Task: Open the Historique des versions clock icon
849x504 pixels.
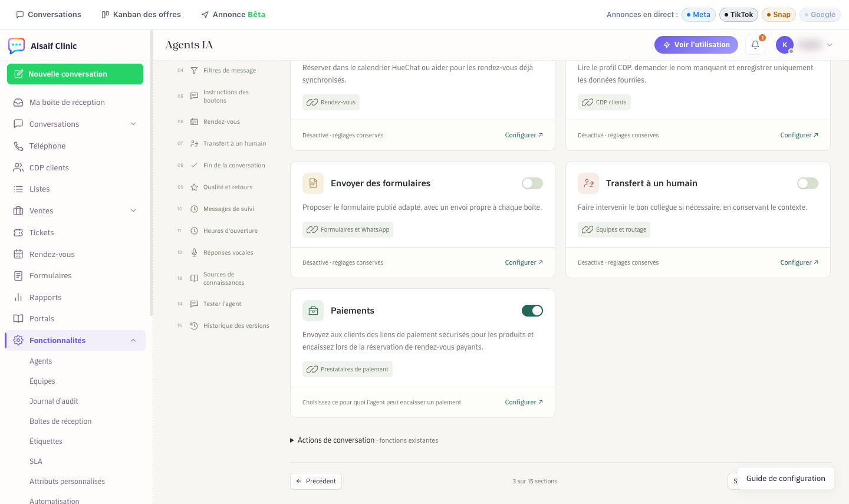Action: 194,326
